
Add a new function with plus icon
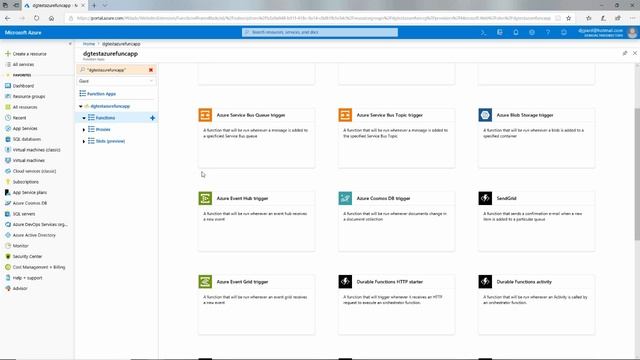152,118
